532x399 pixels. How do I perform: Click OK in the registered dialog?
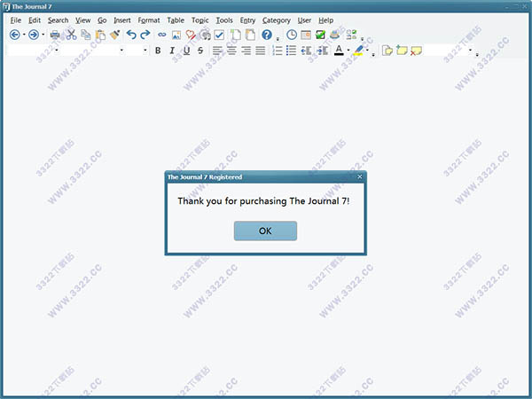(x=265, y=231)
